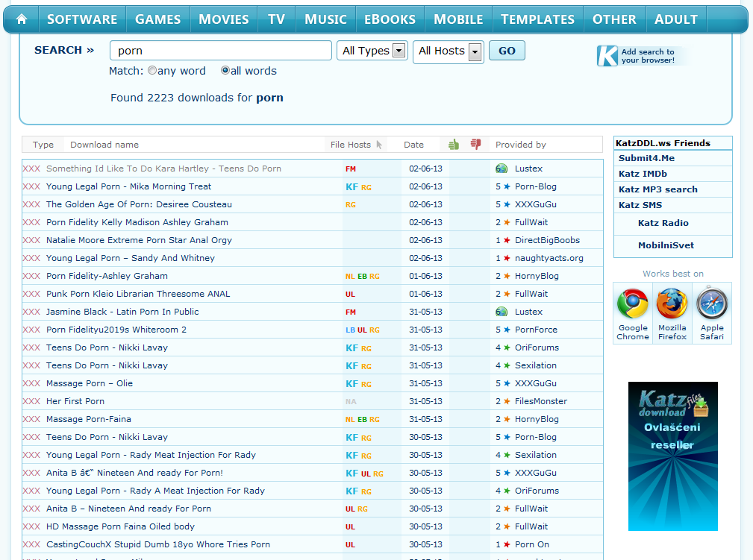Click the red star beside Porn On
Image resolution: width=753 pixels, height=560 pixels.
pyautogui.click(x=507, y=544)
